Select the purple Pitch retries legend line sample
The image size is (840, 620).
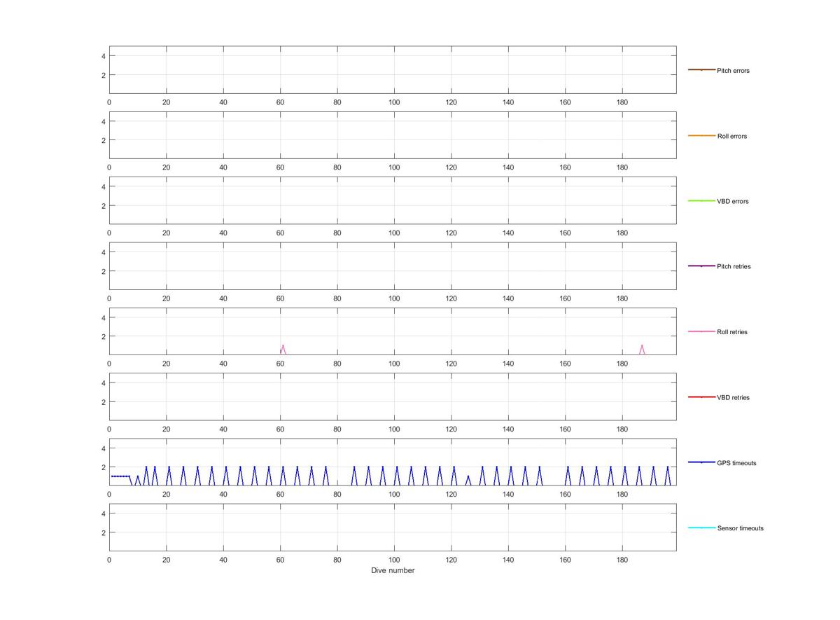pos(701,266)
